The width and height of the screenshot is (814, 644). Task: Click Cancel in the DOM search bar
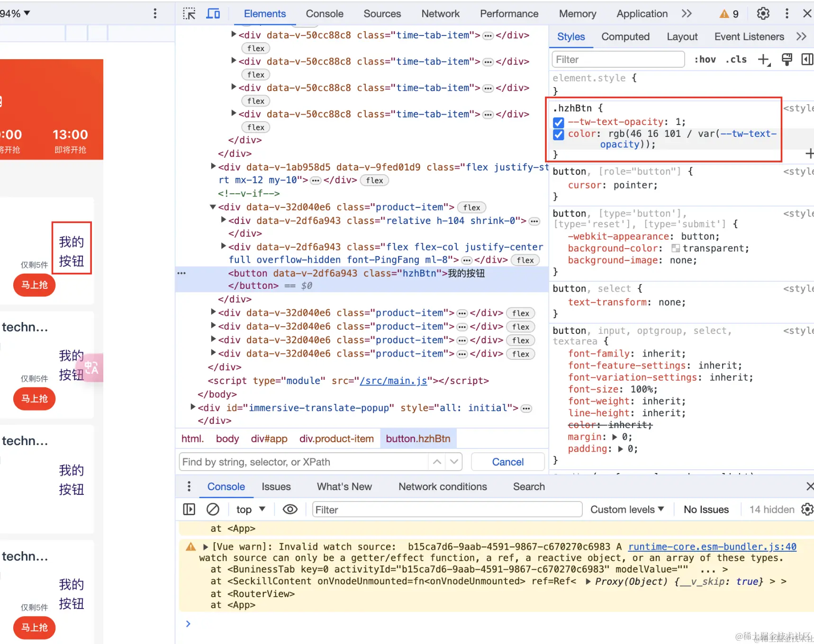click(x=507, y=462)
